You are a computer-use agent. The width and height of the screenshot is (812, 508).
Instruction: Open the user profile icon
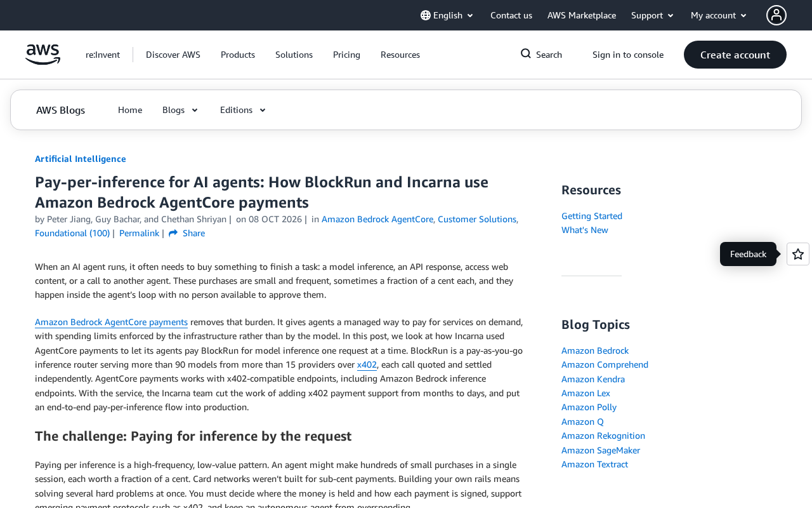(x=776, y=15)
